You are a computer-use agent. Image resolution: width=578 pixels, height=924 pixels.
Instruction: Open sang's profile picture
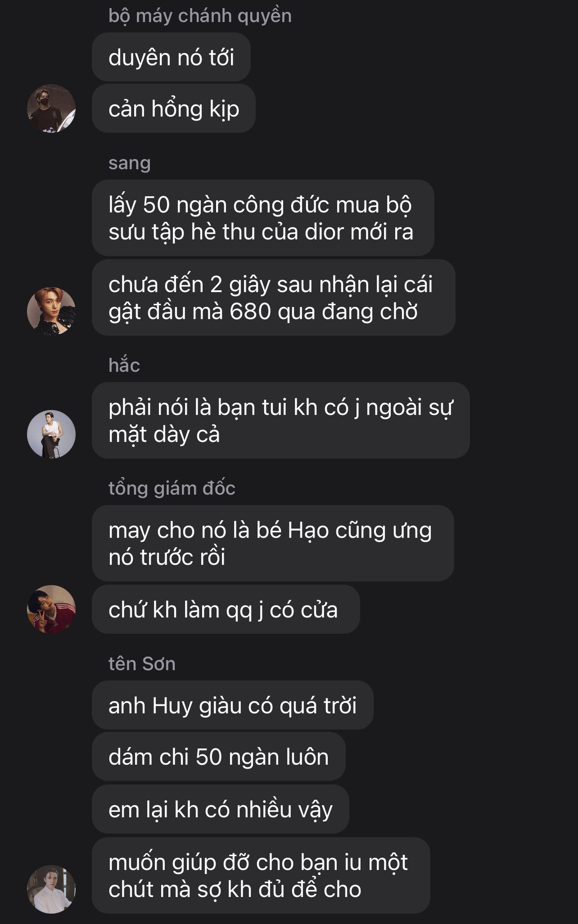(x=51, y=311)
